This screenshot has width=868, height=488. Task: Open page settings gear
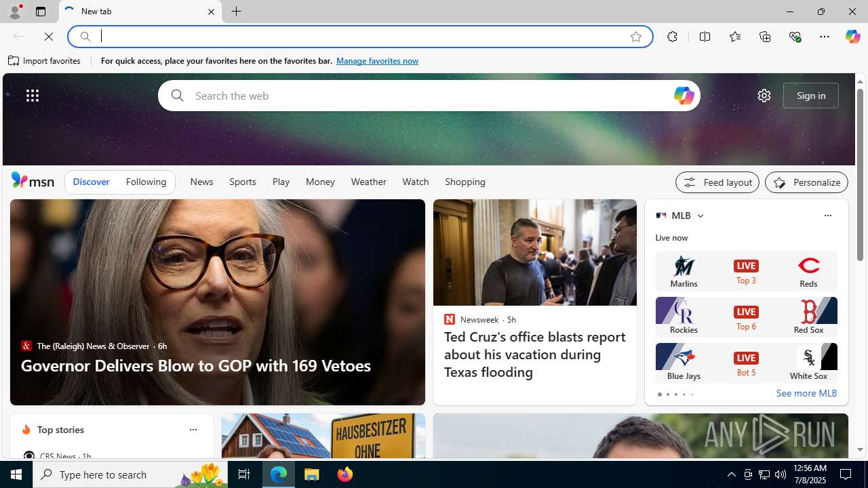(x=764, y=96)
